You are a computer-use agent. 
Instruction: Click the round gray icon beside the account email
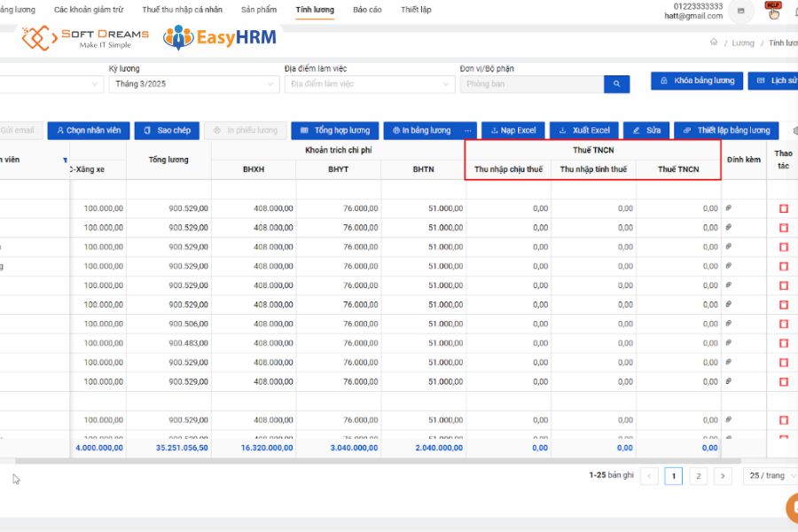click(741, 11)
